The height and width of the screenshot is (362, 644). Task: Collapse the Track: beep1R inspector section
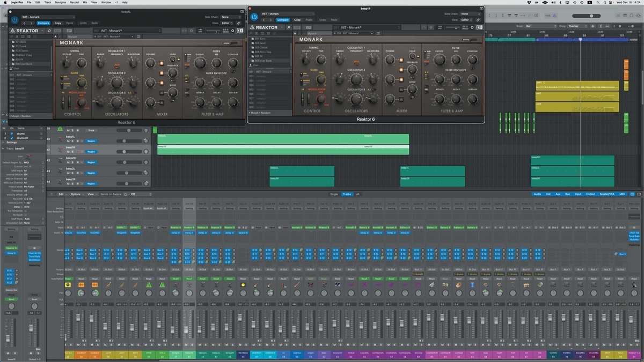[x=3, y=148]
